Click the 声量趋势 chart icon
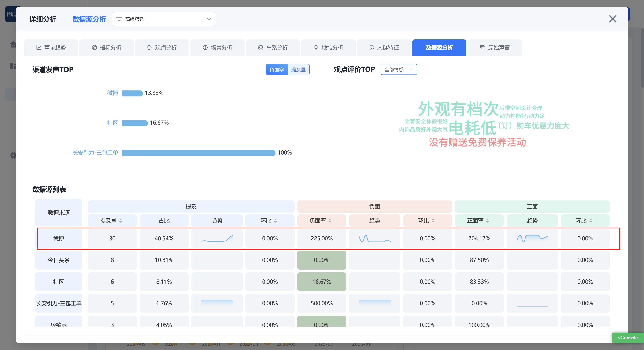 (39, 47)
